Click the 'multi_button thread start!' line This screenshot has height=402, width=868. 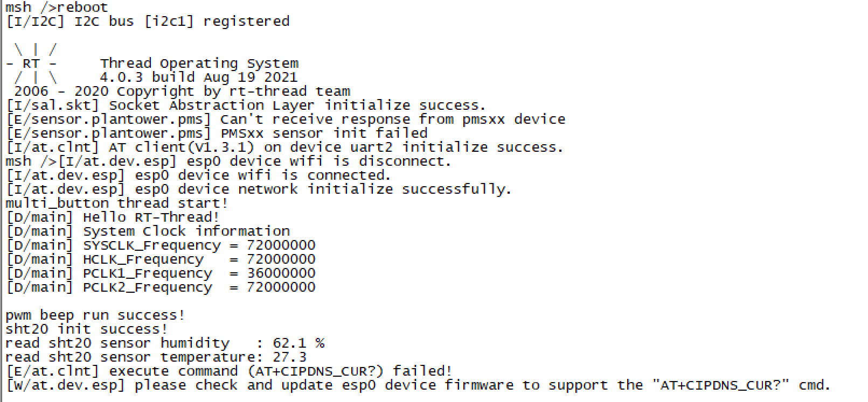tap(117, 203)
